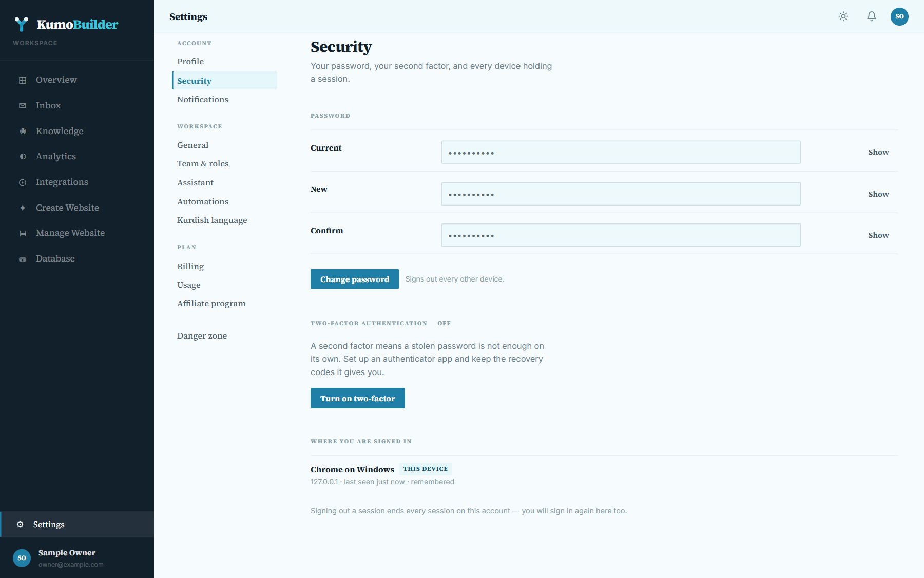Open Kurdish language settings
Image resolution: width=924 pixels, height=578 pixels.
coord(224,220)
